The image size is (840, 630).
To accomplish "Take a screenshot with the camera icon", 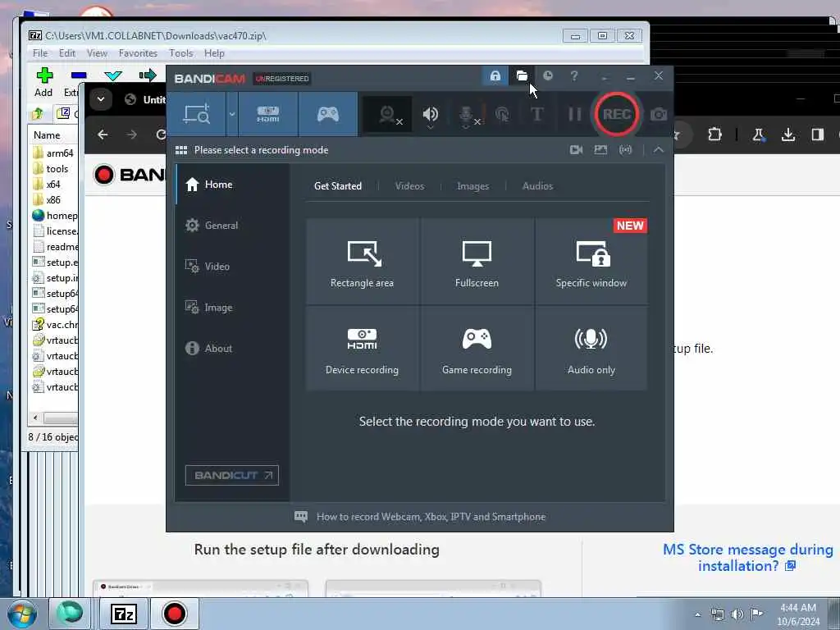I will coord(659,114).
